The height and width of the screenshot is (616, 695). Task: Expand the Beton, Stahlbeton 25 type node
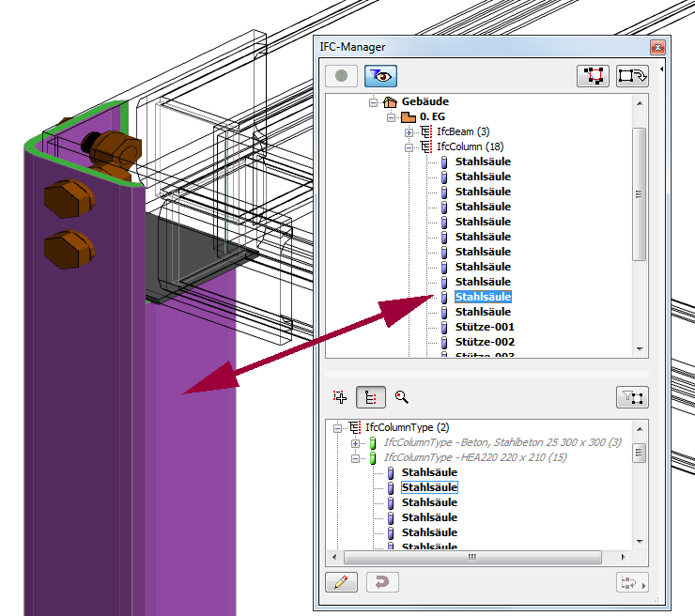(355, 443)
